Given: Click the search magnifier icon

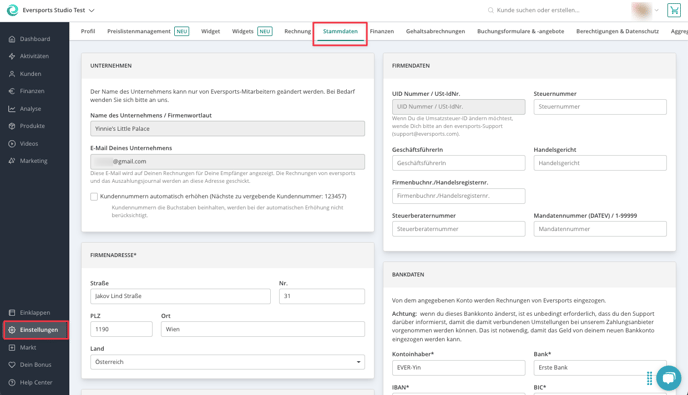Looking at the screenshot, I should pyautogui.click(x=491, y=10).
